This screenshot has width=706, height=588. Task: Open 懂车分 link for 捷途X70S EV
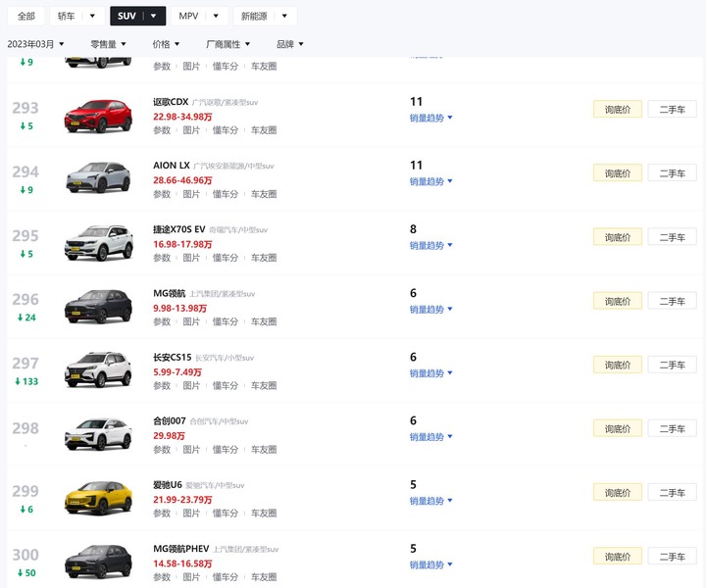tap(226, 258)
